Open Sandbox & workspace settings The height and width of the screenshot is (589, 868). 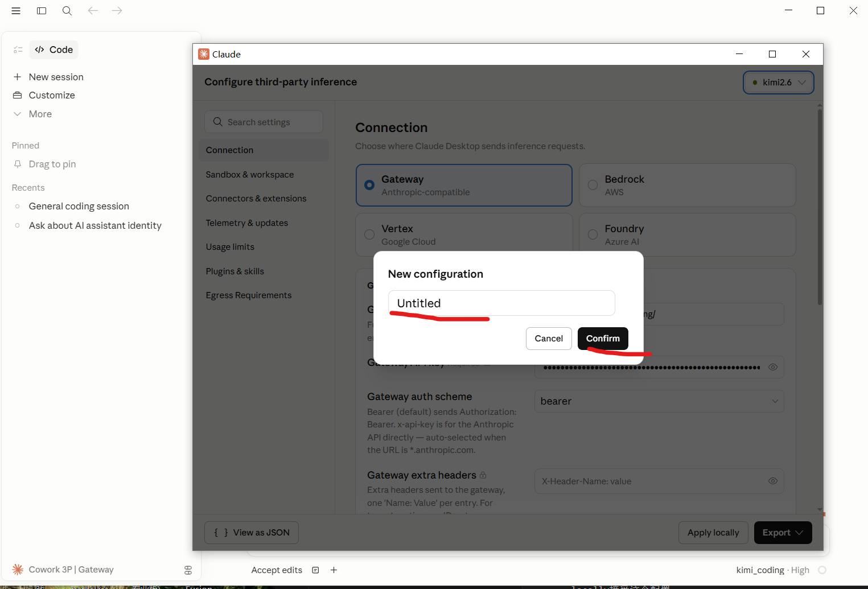click(x=250, y=175)
